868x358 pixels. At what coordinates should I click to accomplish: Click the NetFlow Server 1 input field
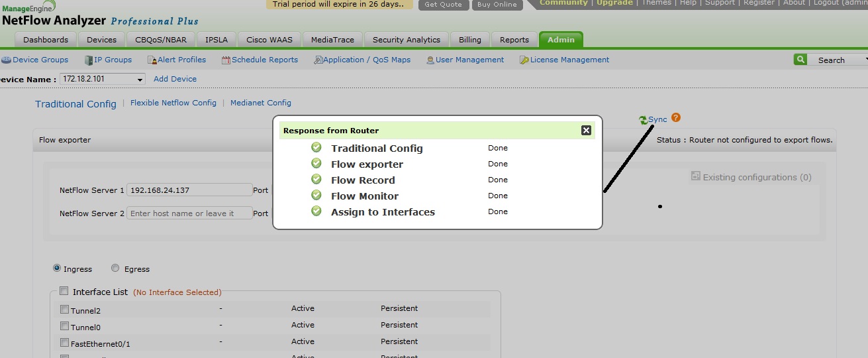[189, 190]
